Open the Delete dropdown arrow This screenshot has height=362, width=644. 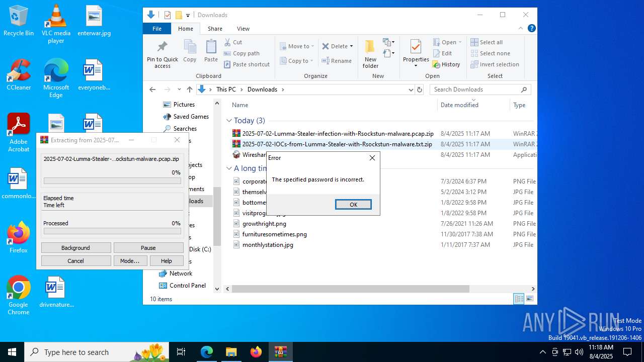click(x=351, y=46)
